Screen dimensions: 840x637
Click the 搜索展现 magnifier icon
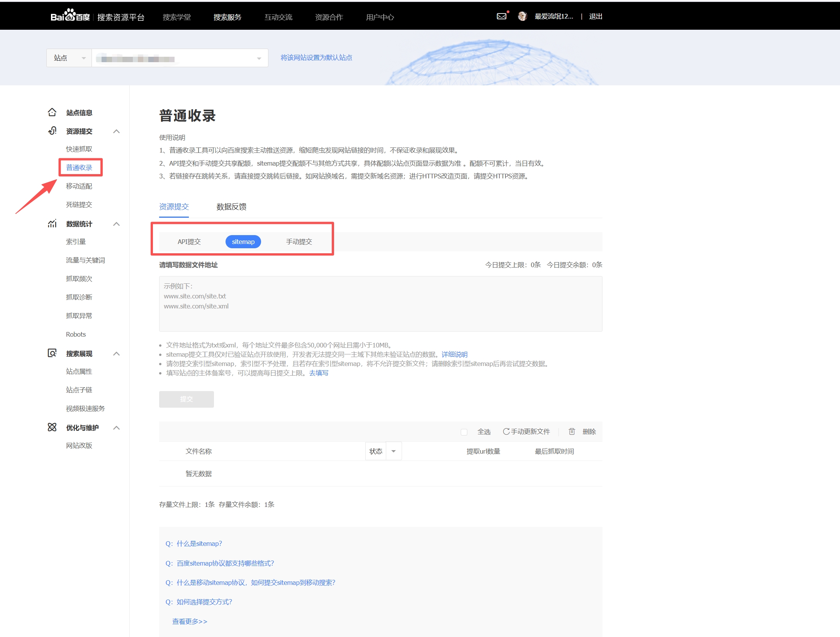[52, 353]
